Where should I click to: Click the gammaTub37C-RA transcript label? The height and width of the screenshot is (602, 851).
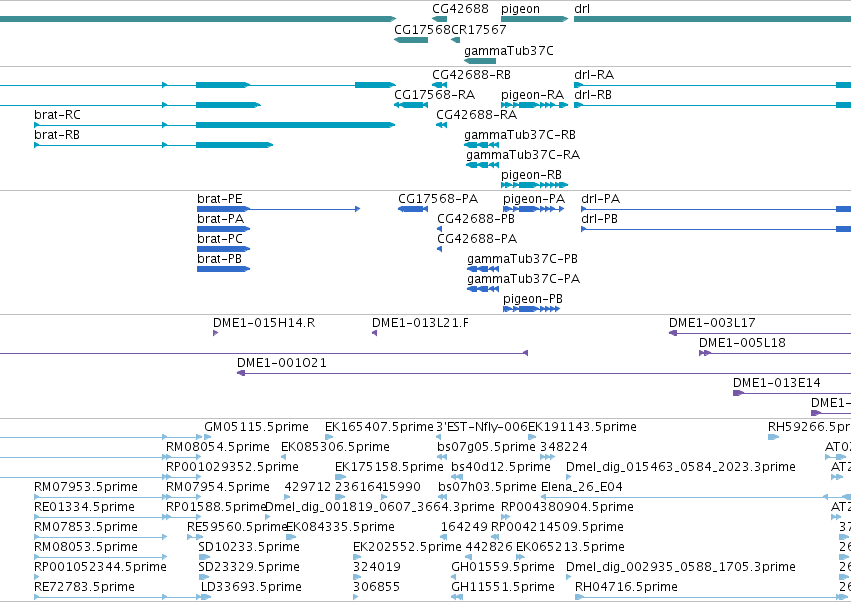523,155
